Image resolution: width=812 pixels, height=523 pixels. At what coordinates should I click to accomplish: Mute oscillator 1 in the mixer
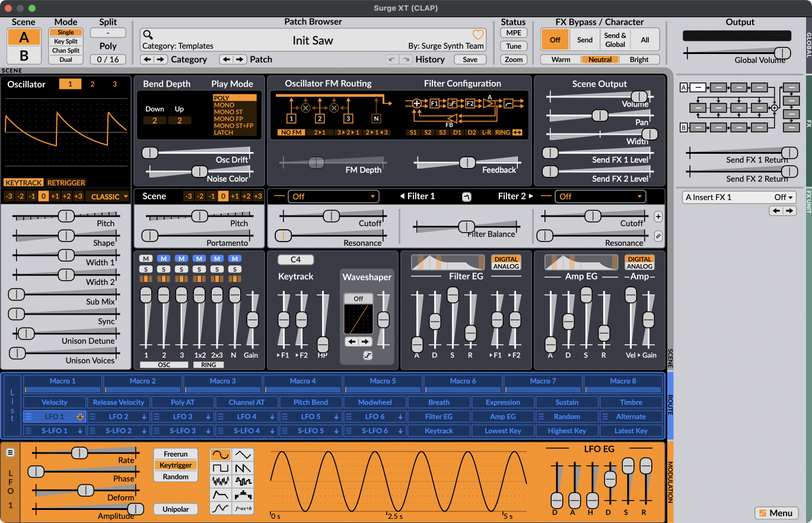146,258
